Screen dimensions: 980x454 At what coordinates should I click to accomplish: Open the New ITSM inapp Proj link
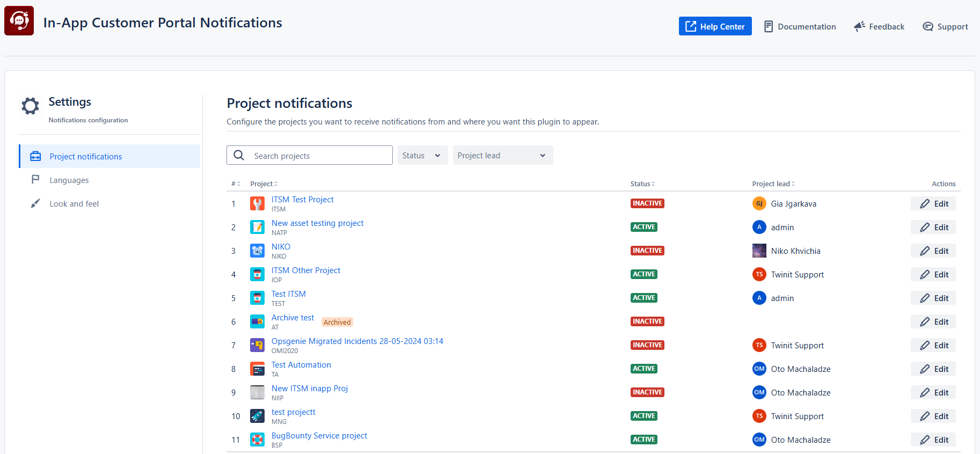(x=310, y=389)
